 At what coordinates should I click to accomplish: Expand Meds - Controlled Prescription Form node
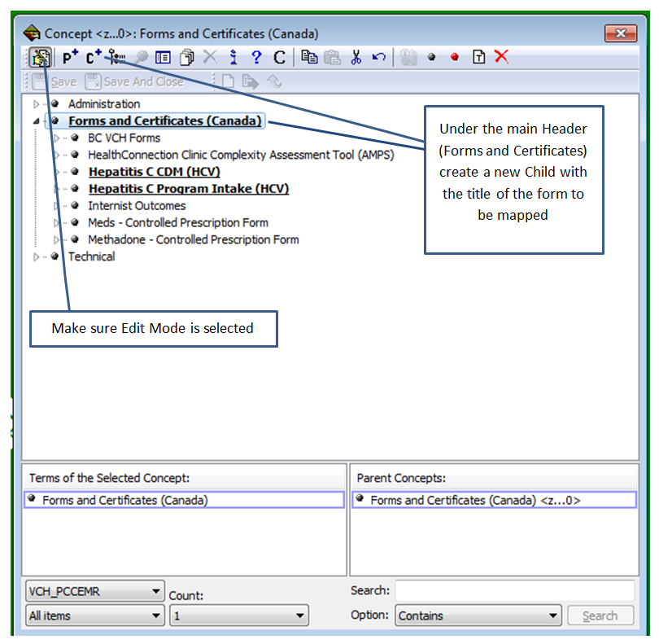click(x=56, y=222)
